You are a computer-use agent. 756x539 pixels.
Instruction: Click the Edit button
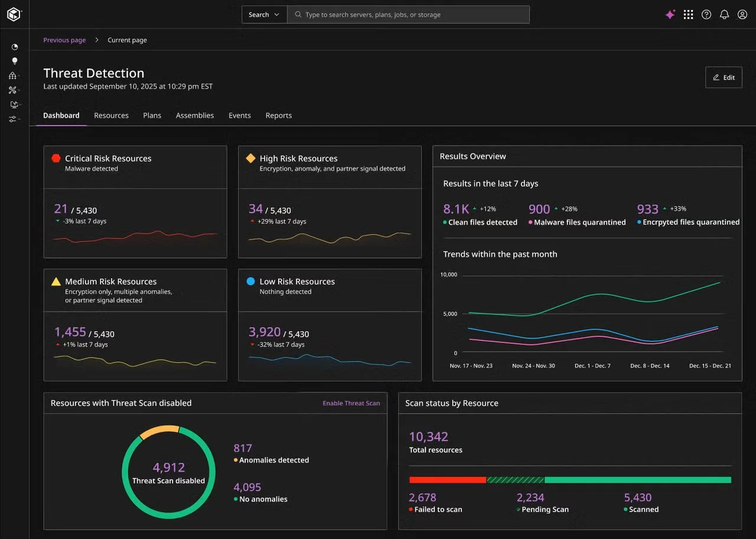point(724,77)
